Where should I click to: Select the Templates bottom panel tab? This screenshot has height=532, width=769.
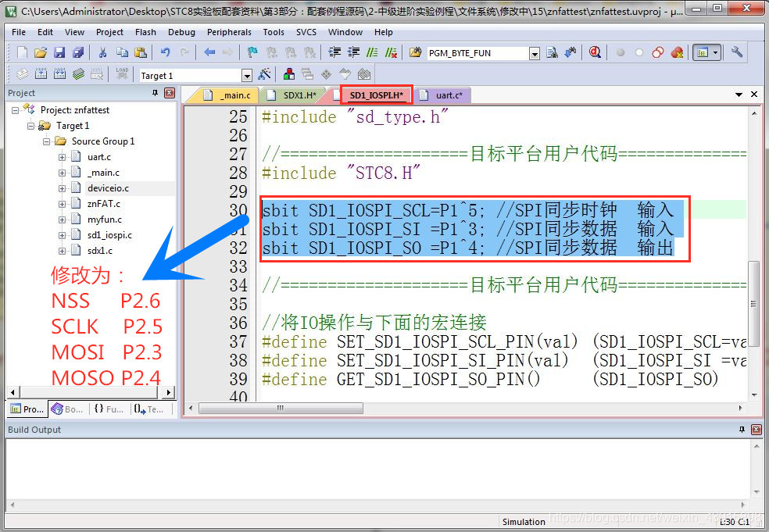(x=149, y=409)
